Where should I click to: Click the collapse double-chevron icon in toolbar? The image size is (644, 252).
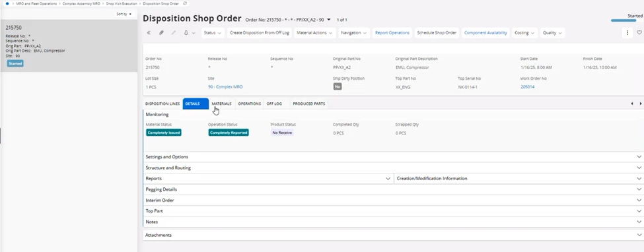(x=149, y=33)
